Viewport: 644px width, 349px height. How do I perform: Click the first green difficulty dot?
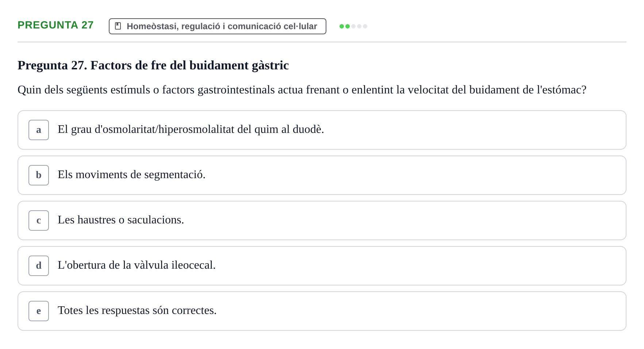tap(342, 26)
